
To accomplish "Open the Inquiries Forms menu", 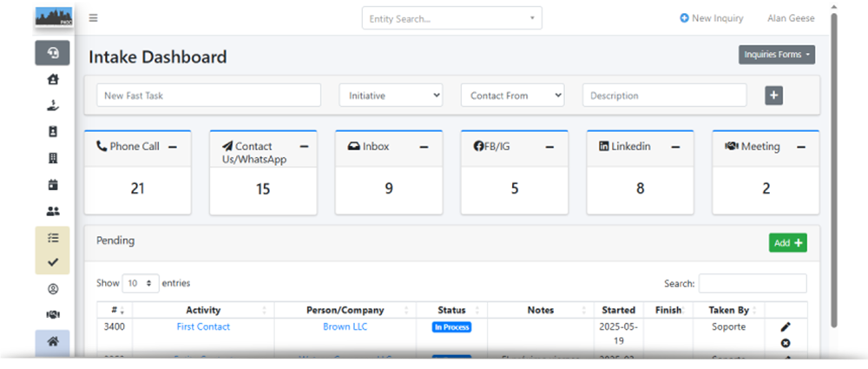I will tap(776, 55).
